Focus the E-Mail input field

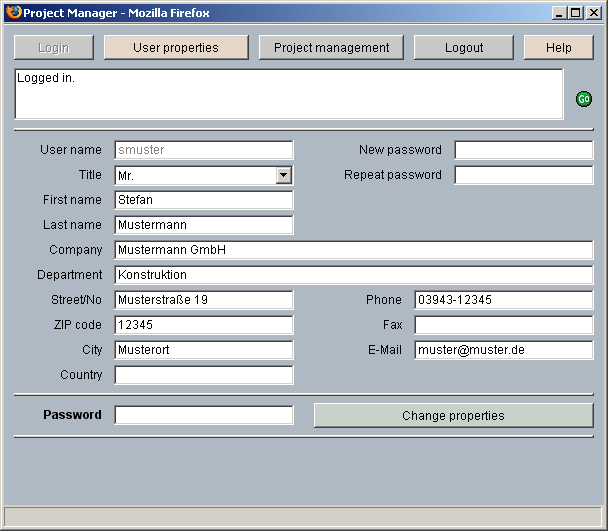pos(503,350)
